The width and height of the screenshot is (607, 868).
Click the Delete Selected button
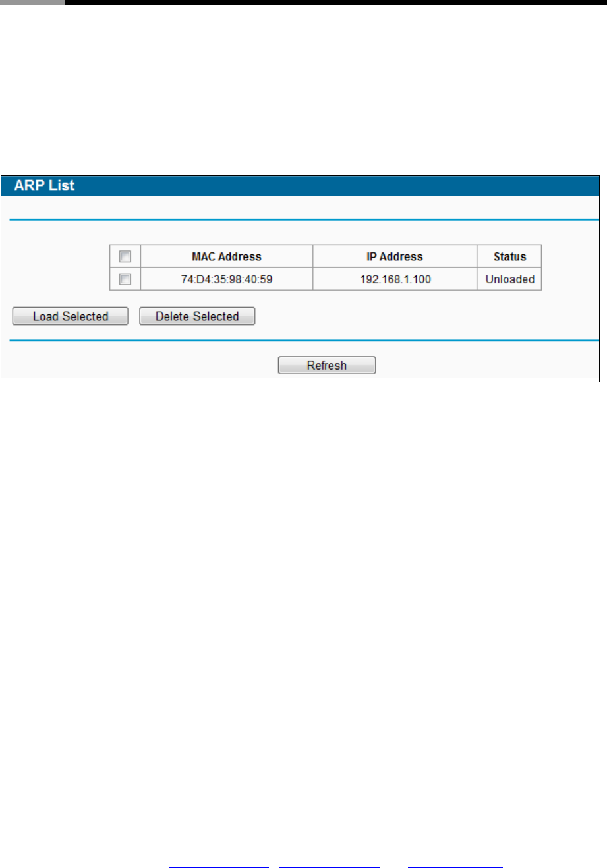197,316
